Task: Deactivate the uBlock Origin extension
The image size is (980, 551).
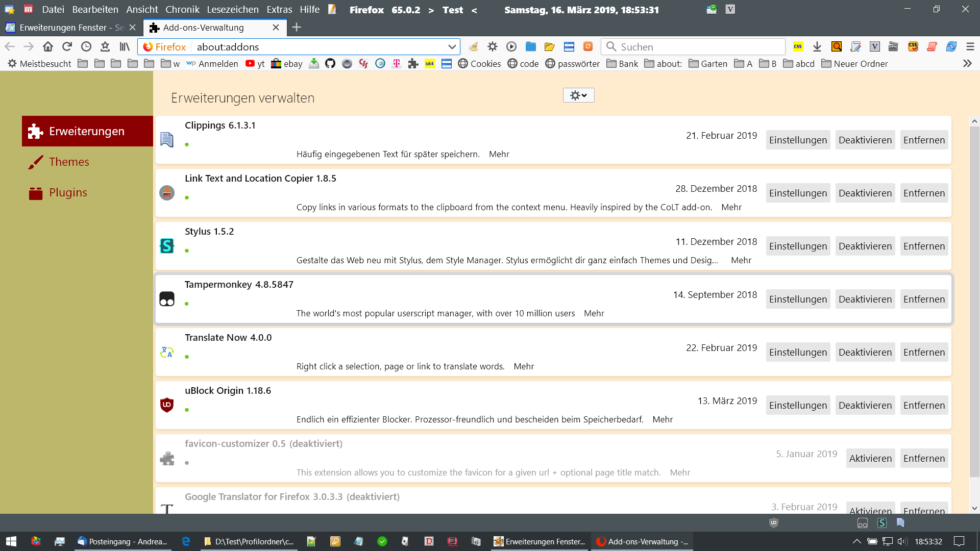Action: coord(865,406)
